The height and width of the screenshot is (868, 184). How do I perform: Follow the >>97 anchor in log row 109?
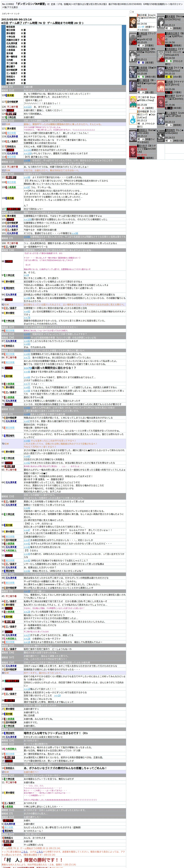point(27,187)
